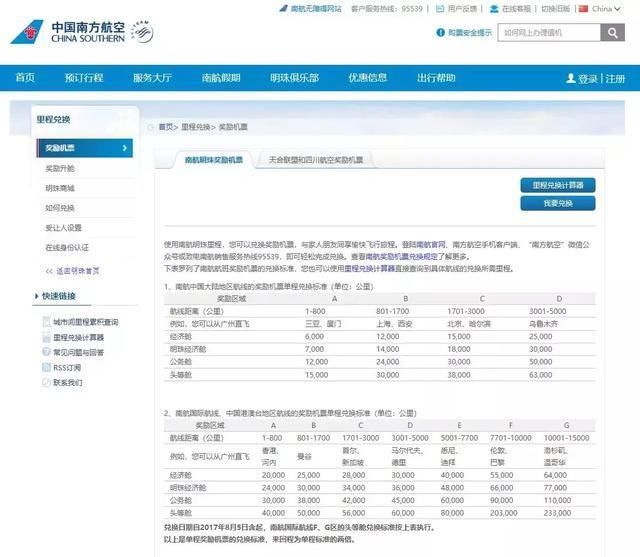Click the 我要兑换 button
This screenshot has width=640, height=557.
pyautogui.click(x=558, y=203)
